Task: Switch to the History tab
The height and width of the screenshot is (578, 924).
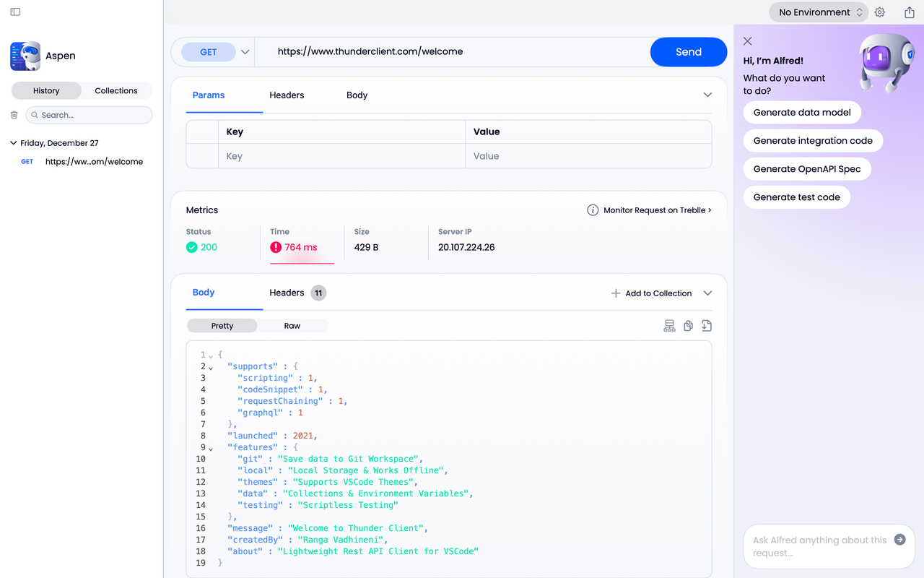Action: 46,90
